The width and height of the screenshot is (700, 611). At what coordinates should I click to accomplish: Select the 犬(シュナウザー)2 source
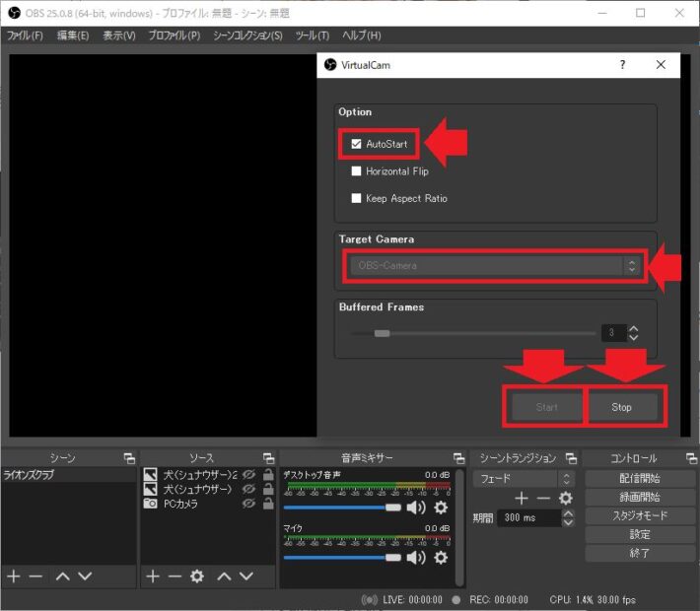[200, 474]
